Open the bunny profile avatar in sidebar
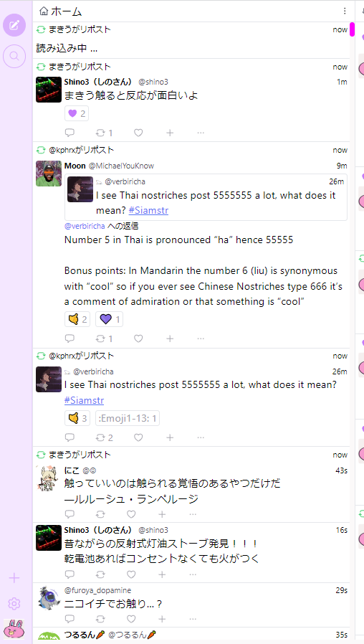364x644 pixels. pos(14,629)
